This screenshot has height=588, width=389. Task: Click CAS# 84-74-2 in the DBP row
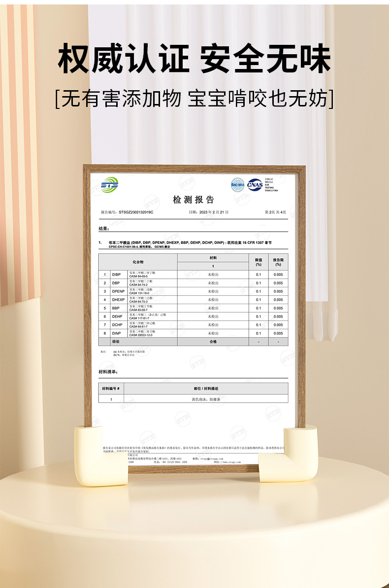click(x=138, y=285)
